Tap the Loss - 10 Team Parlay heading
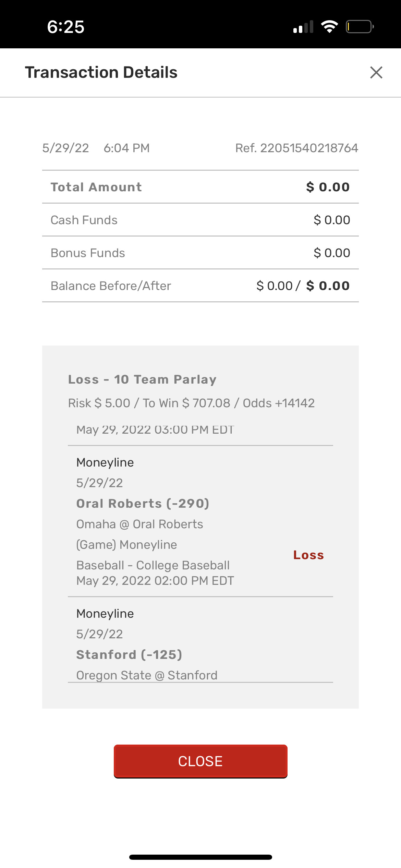 pos(142,379)
